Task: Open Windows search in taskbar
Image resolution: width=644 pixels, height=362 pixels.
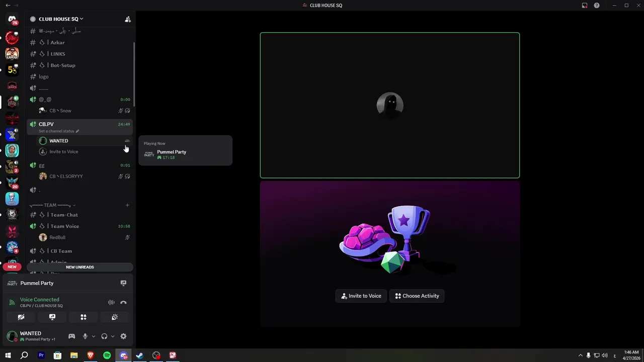Action: click(24, 355)
